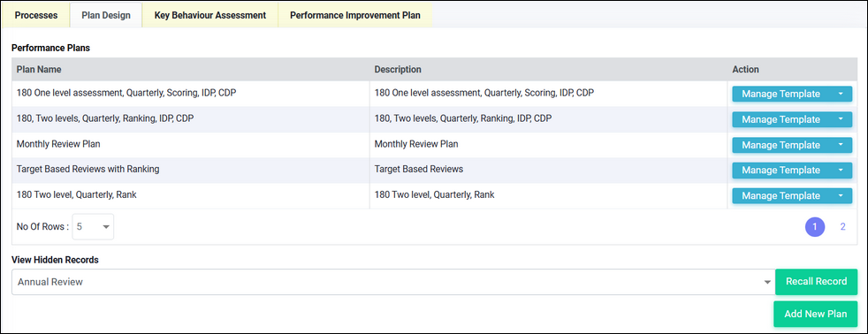Go to pagination page 2
This screenshot has width=868, height=334.
[843, 227]
